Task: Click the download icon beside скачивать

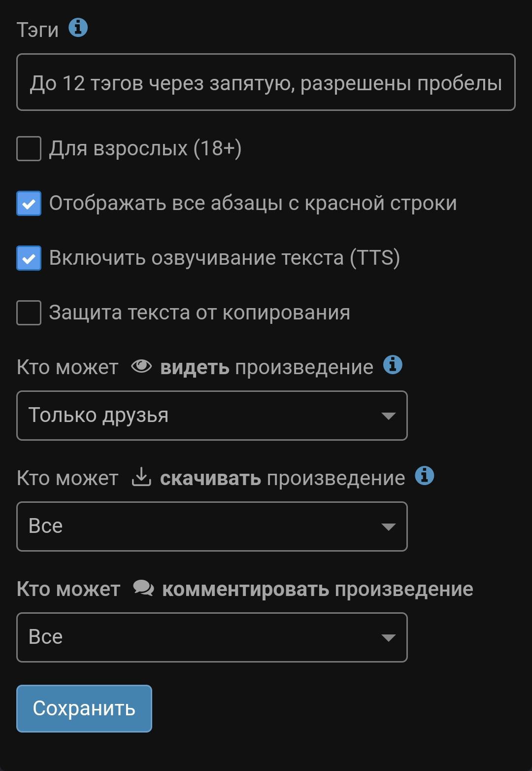Action: pyautogui.click(x=141, y=477)
